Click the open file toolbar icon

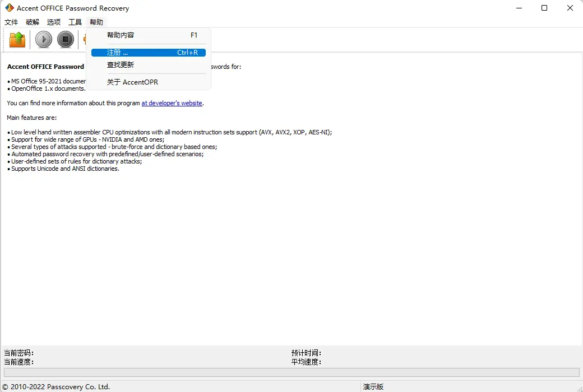point(17,39)
